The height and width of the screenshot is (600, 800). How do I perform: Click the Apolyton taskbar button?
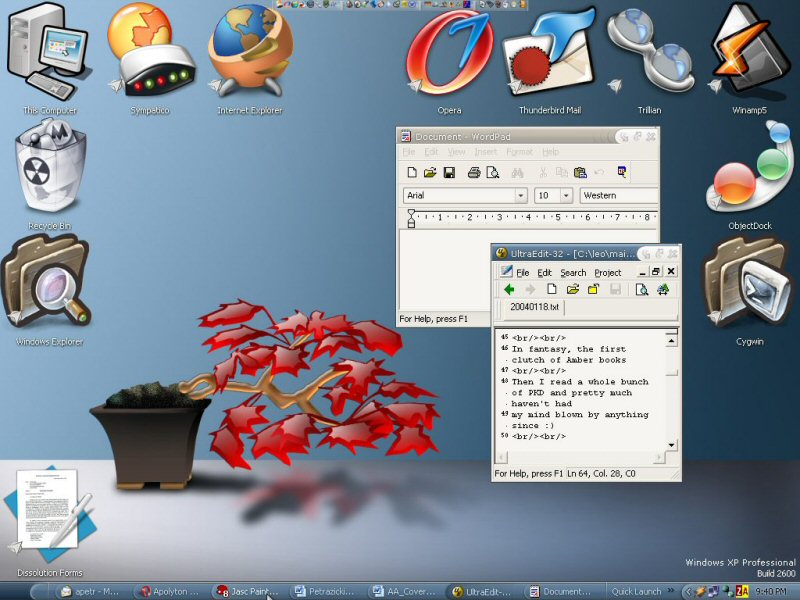tap(171, 591)
